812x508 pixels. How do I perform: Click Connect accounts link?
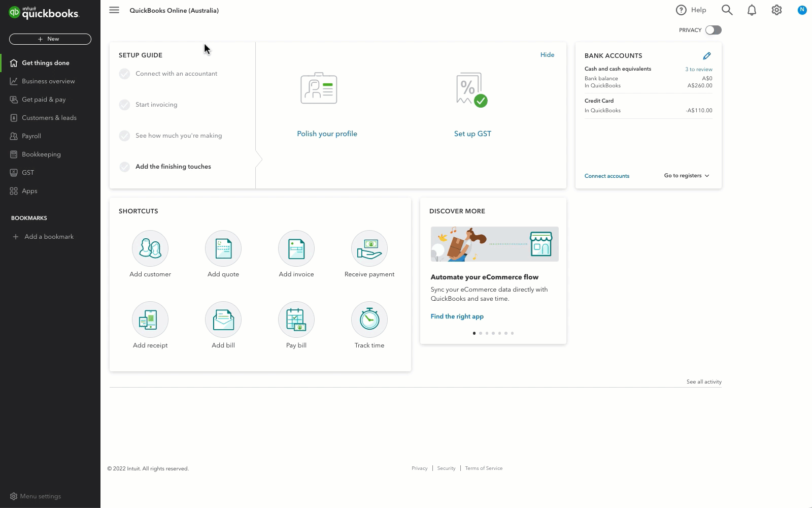point(607,176)
